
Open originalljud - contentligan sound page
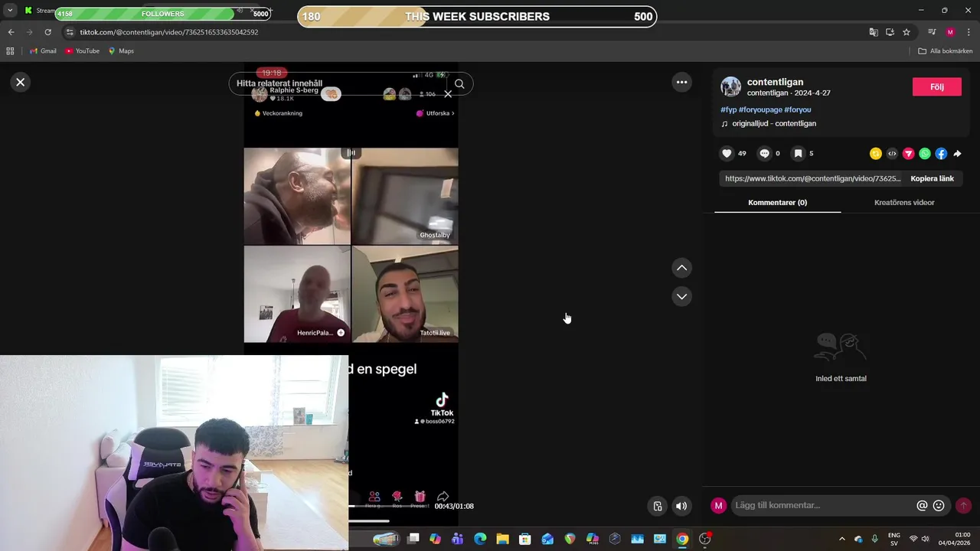[769, 123]
